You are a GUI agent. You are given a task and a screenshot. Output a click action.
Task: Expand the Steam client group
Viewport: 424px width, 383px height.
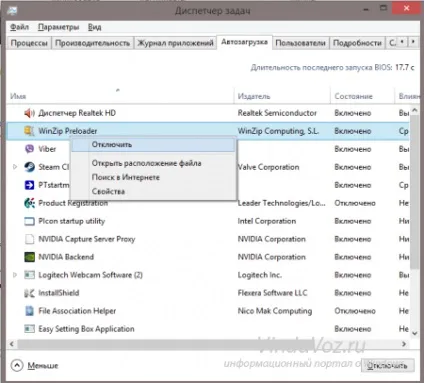[15, 167]
